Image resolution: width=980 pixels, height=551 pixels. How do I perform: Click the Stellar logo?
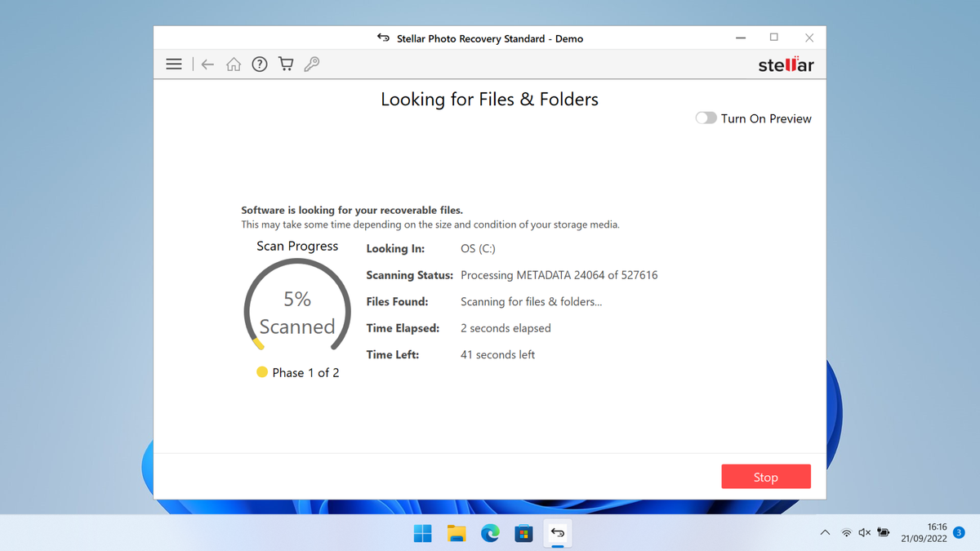[x=786, y=64]
